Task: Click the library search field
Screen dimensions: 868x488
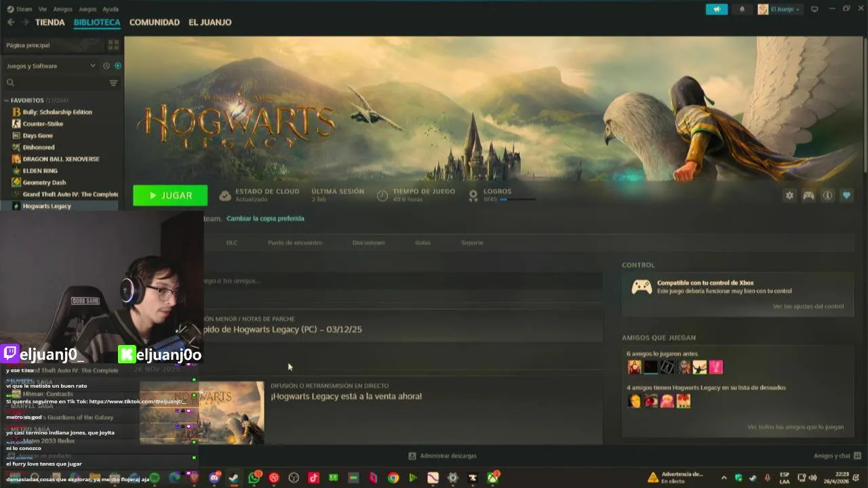Action: pos(56,83)
